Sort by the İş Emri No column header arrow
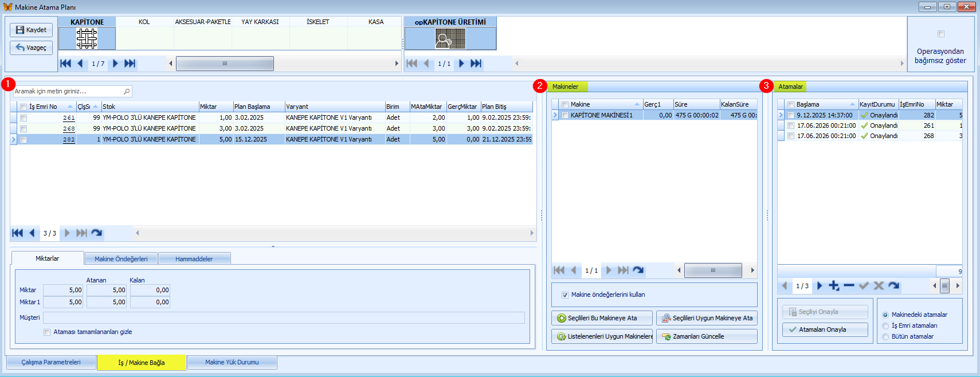Screen dimensions: 980x377 [x=70, y=107]
